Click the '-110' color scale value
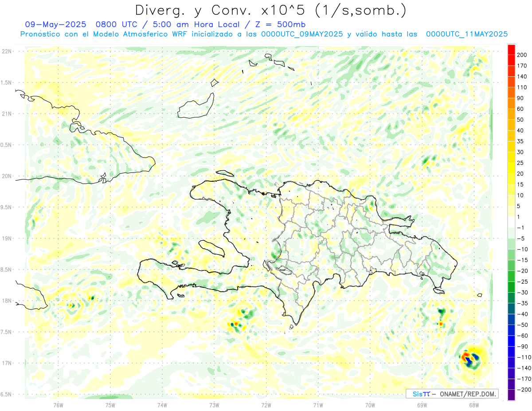Image resolution: width=532 pixels, height=411 pixels. pyautogui.click(x=524, y=357)
